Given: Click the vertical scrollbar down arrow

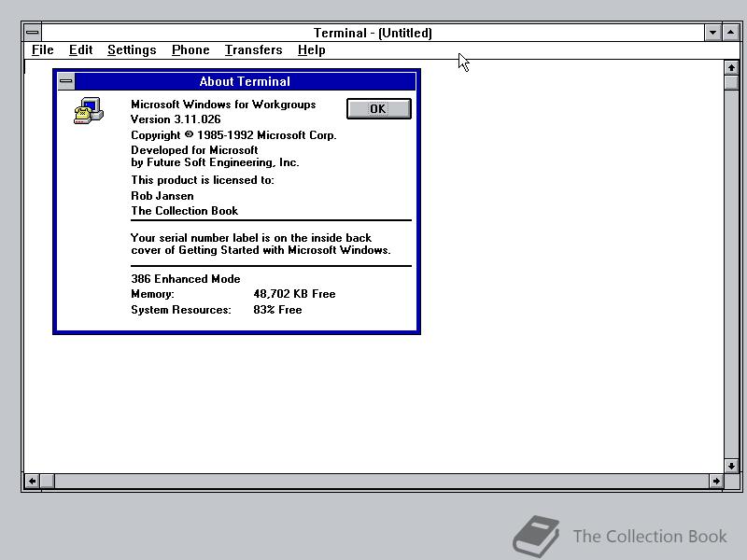Looking at the screenshot, I should (x=731, y=466).
